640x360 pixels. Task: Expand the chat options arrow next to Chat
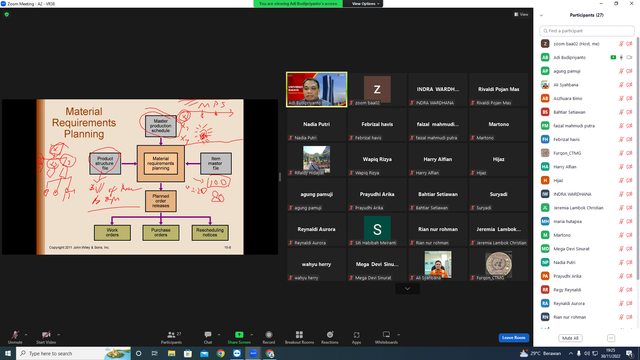tap(219, 335)
